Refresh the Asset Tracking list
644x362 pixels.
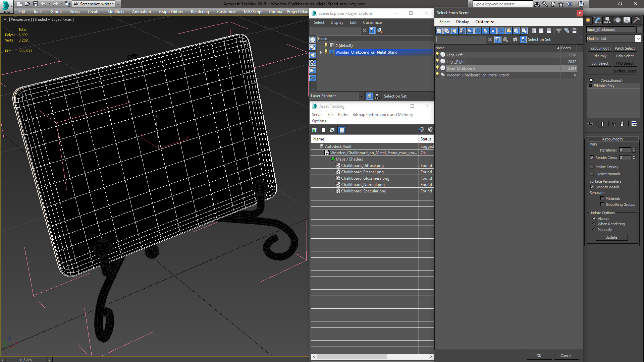[314, 130]
